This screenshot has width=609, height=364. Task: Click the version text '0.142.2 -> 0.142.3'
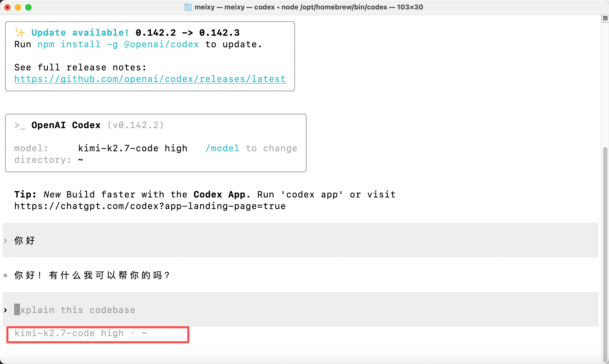point(187,33)
